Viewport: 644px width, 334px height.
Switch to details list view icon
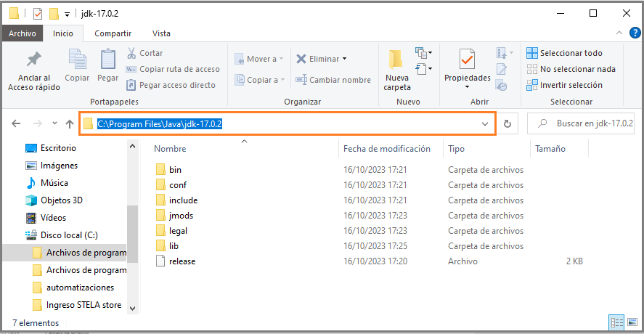coord(617,322)
